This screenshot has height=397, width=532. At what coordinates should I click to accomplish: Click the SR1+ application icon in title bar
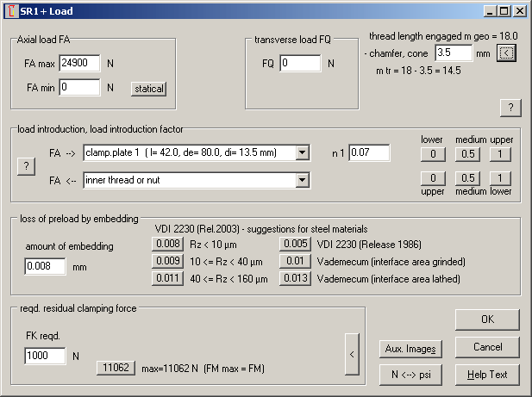pyautogui.click(x=9, y=11)
